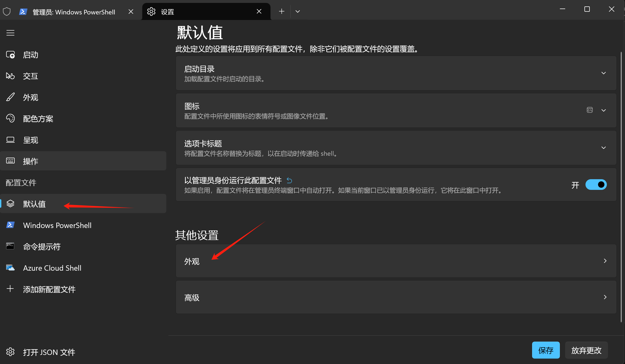Select Windows PowerShell profile in sidebar

click(x=57, y=225)
